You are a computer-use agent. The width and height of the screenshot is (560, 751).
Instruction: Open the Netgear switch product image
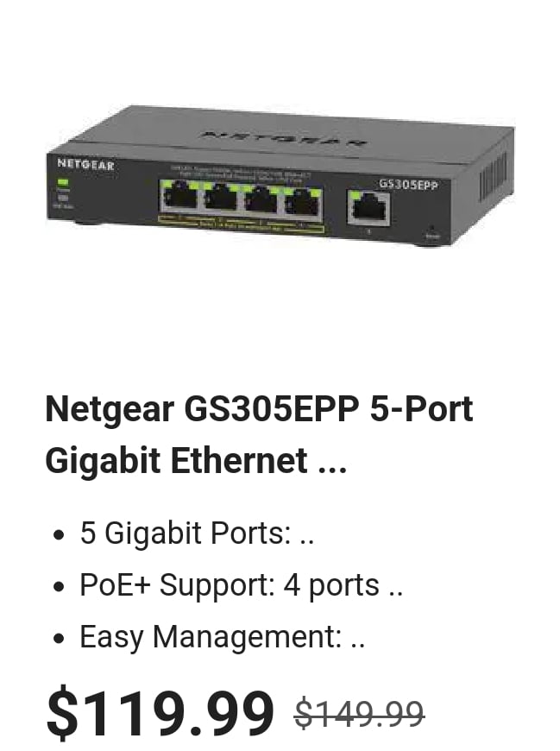point(280,176)
